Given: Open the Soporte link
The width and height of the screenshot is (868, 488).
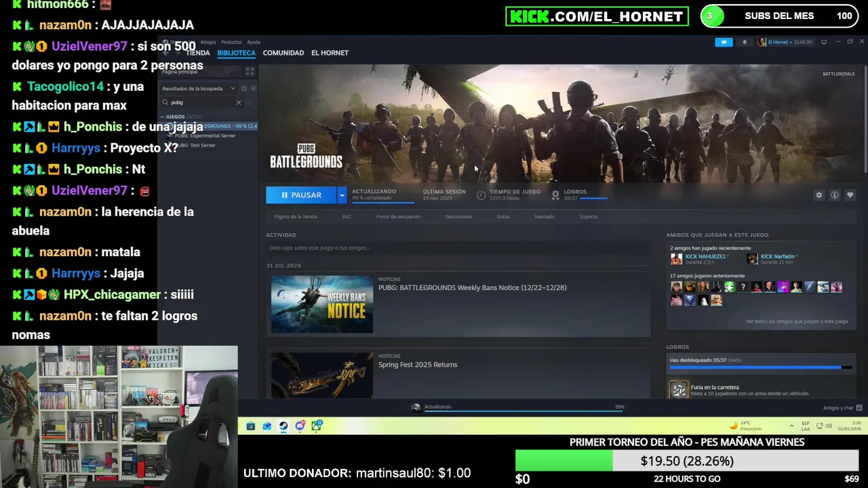Looking at the screenshot, I should (x=588, y=217).
